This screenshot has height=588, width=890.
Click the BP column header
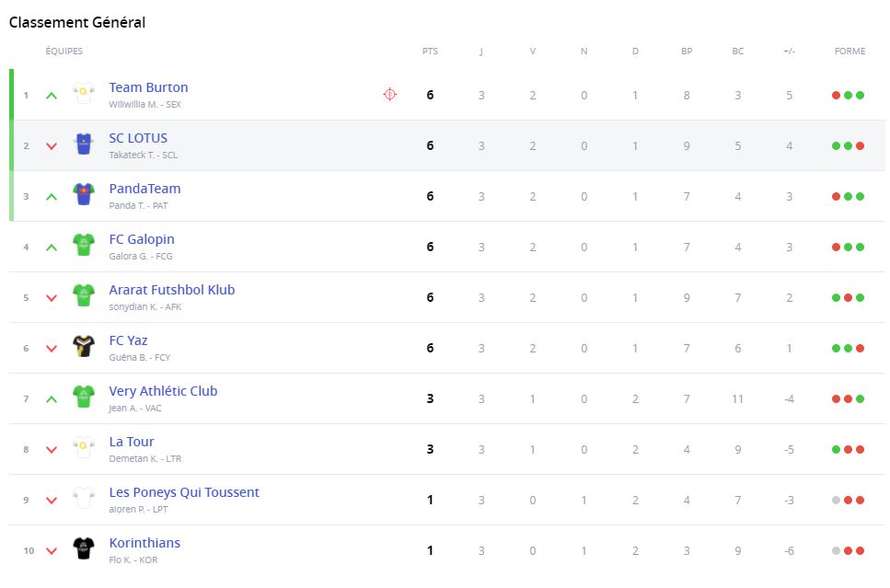(687, 52)
